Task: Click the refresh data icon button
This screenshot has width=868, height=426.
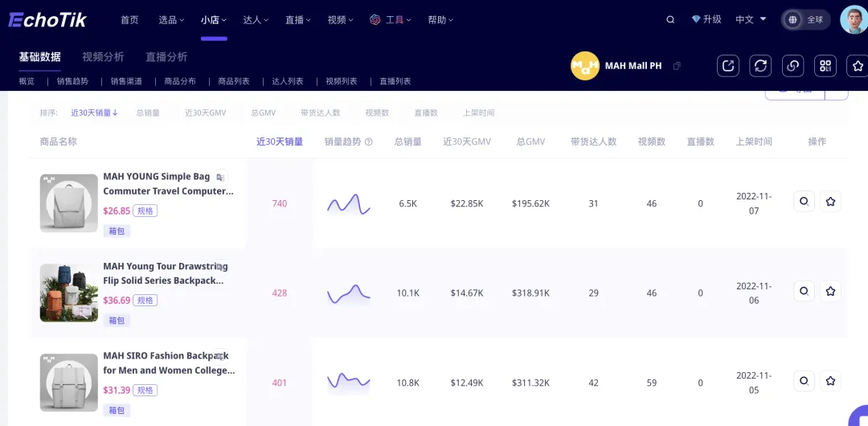Action: (760, 66)
